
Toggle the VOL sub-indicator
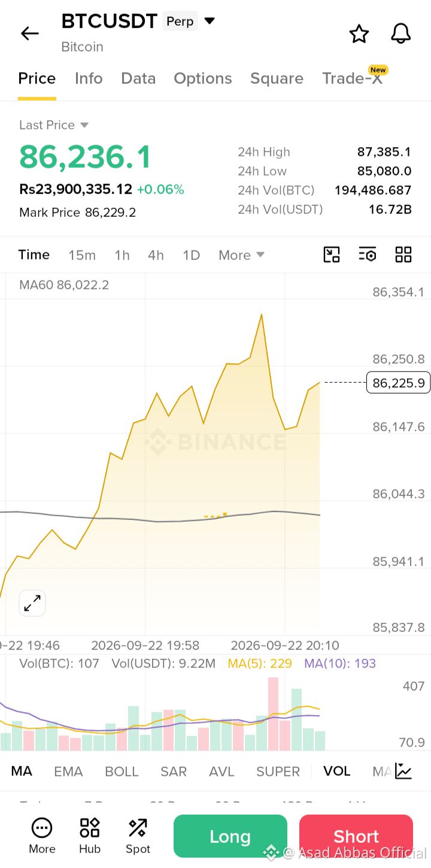tap(336, 771)
